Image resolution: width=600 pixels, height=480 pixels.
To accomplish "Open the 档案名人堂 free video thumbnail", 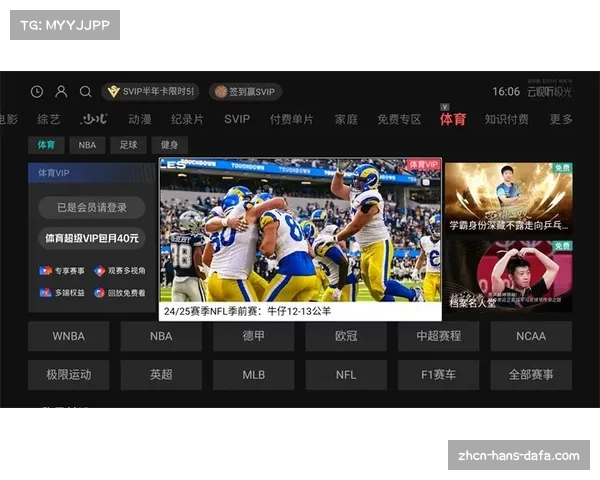I will coord(509,276).
